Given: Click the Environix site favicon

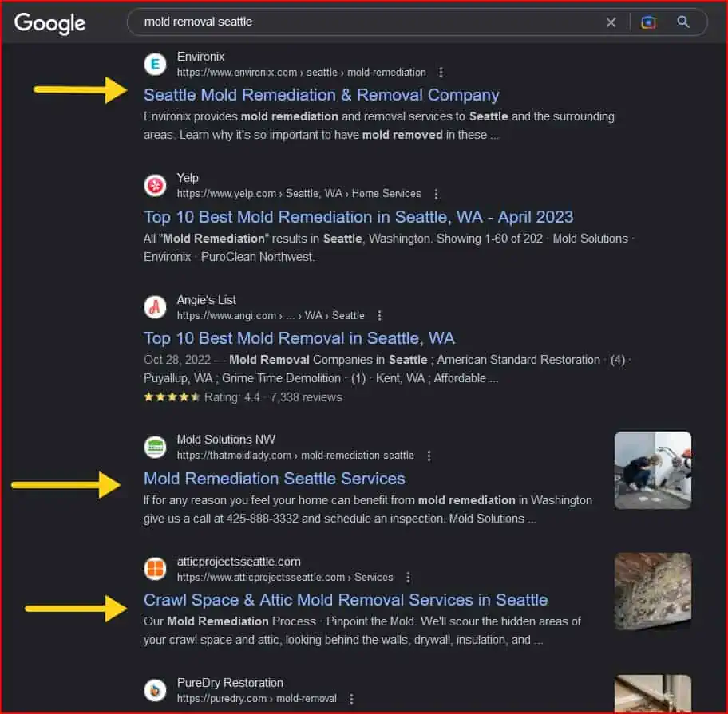Looking at the screenshot, I should (155, 64).
